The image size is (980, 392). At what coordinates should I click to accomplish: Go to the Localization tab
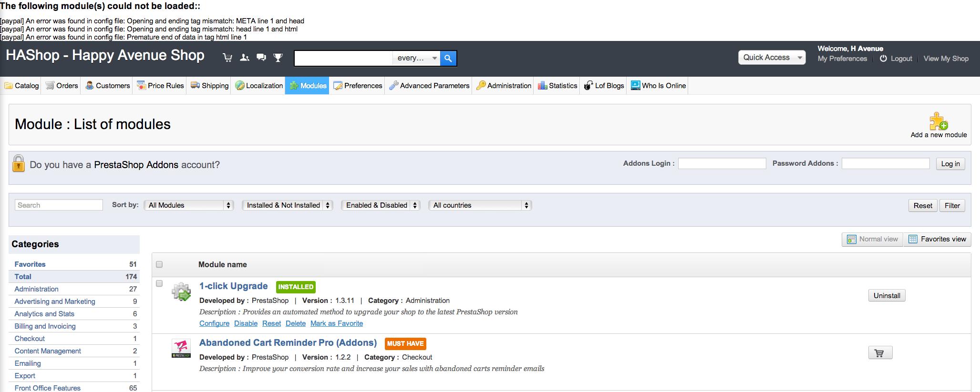click(x=259, y=86)
